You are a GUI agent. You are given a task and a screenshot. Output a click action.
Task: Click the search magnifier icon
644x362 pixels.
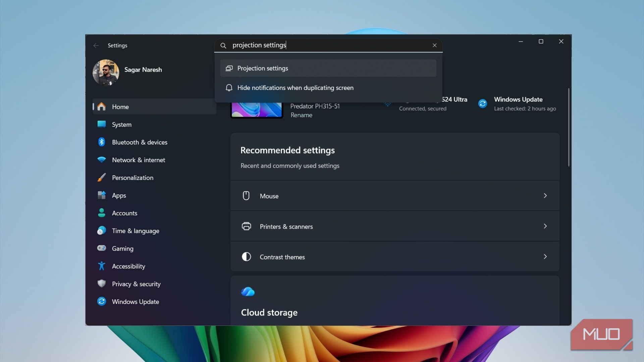[223, 45]
